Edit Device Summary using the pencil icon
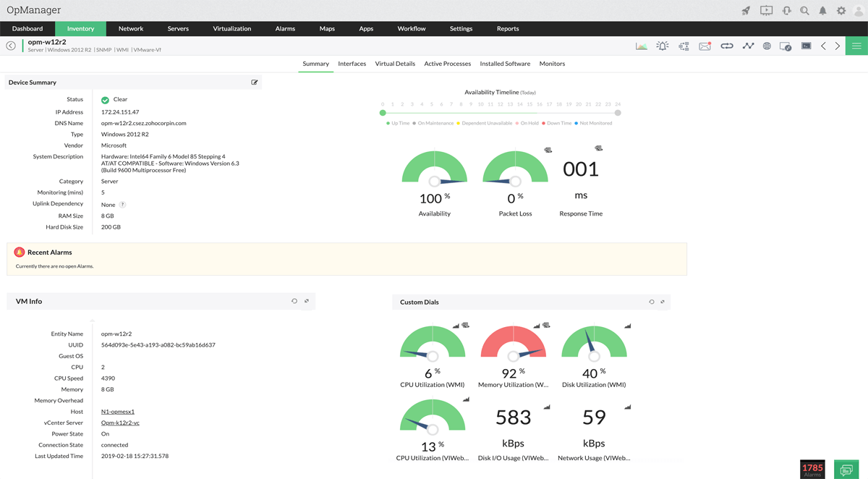The width and height of the screenshot is (868, 479). pyautogui.click(x=255, y=82)
